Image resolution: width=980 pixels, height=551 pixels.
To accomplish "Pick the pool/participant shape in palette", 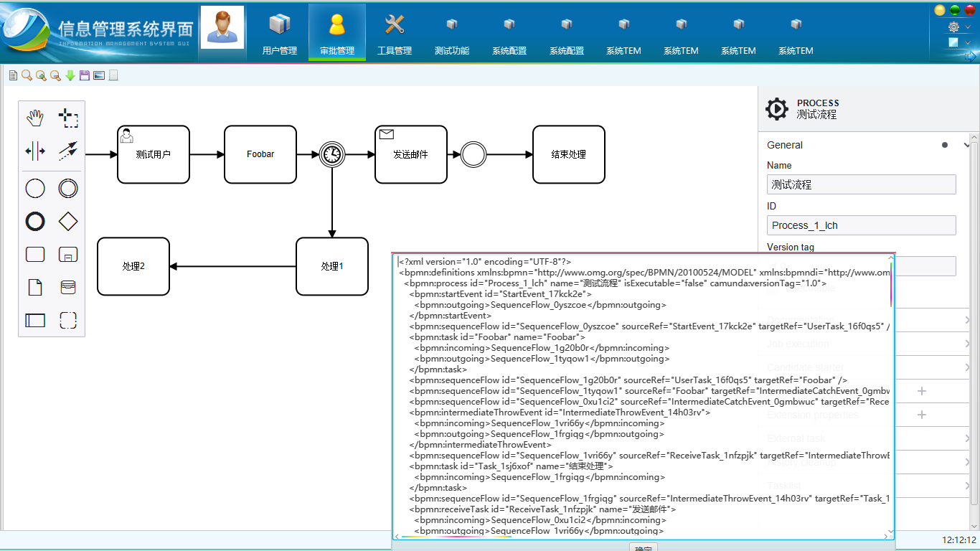I will (x=35, y=321).
